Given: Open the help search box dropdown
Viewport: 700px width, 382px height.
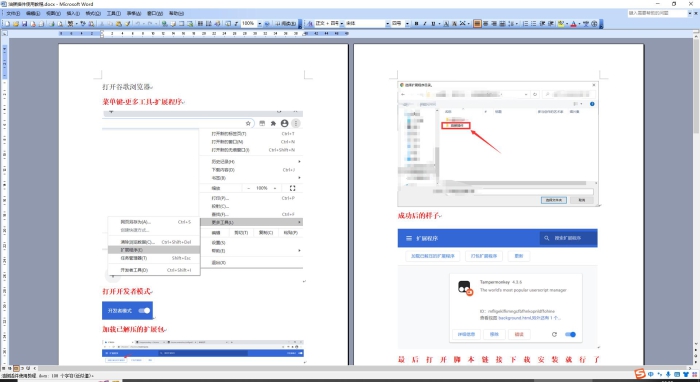Looking at the screenshot, I should [690, 13].
